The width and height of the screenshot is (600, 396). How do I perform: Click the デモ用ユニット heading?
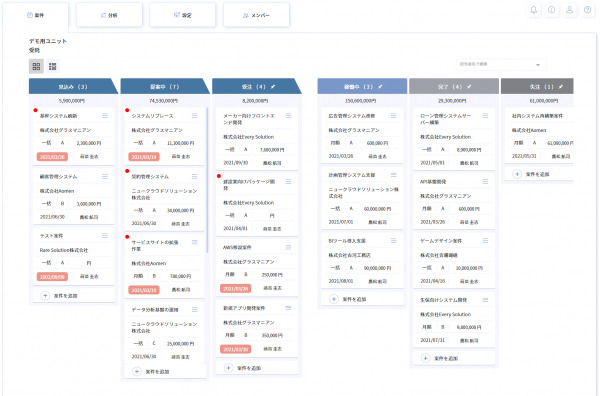pyautogui.click(x=48, y=41)
